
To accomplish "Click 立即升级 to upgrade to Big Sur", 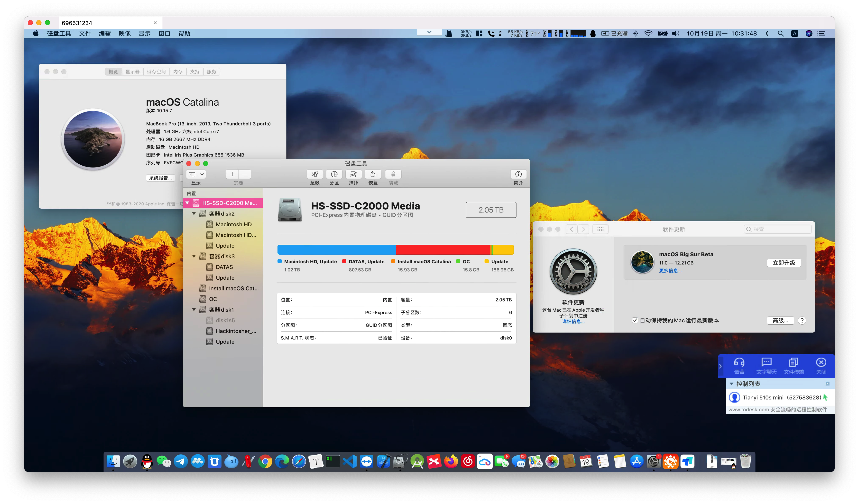I will click(x=784, y=263).
